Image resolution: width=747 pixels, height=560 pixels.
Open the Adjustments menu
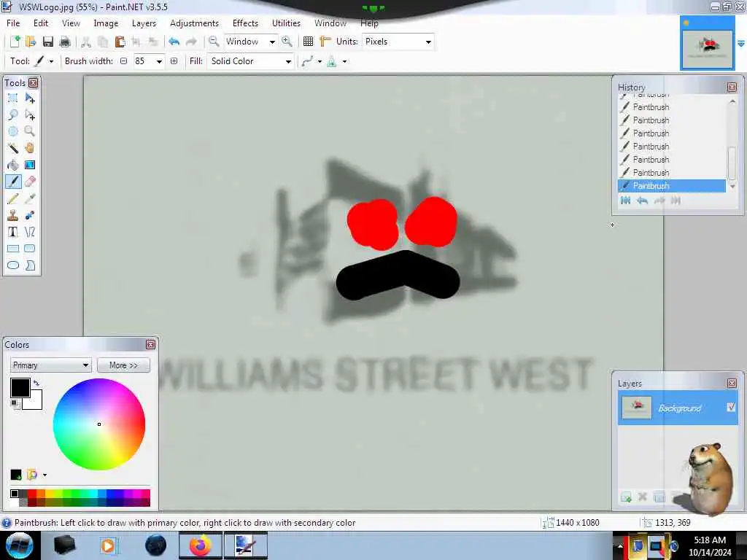click(x=194, y=23)
